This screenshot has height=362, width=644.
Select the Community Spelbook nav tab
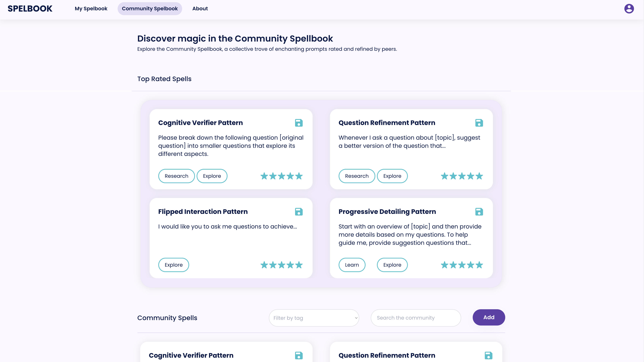(150, 8)
